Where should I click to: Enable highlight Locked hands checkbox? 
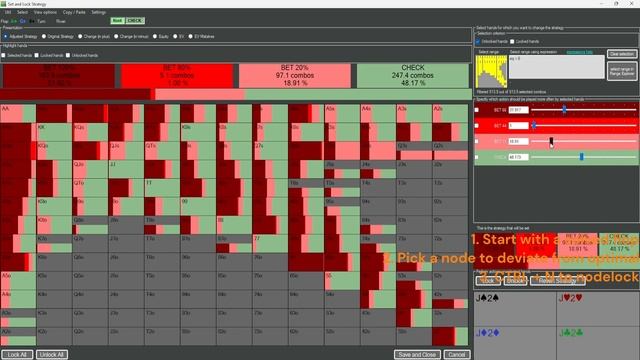click(x=37, y=55)
